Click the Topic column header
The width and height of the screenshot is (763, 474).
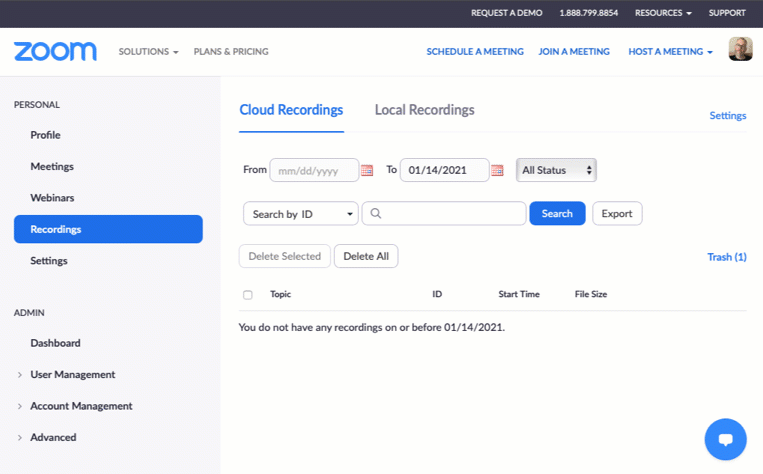(x=281, y=294)
